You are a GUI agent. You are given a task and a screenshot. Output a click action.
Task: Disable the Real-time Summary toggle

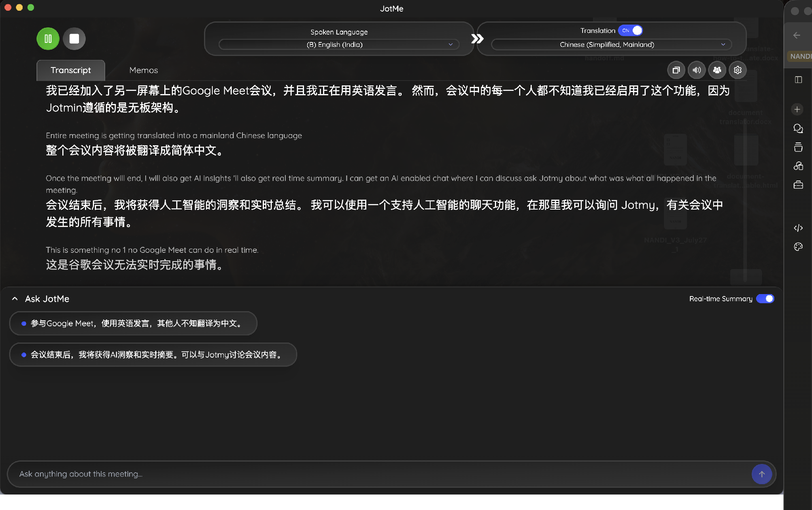765,299
